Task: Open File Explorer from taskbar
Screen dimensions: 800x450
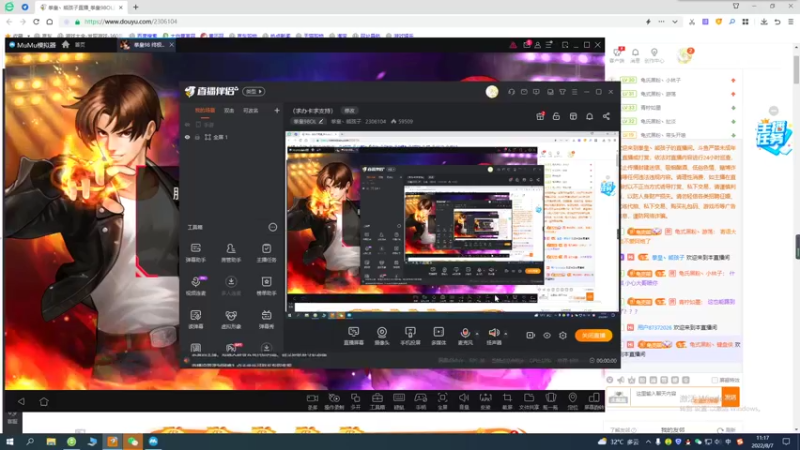Action: coord(51,442)
